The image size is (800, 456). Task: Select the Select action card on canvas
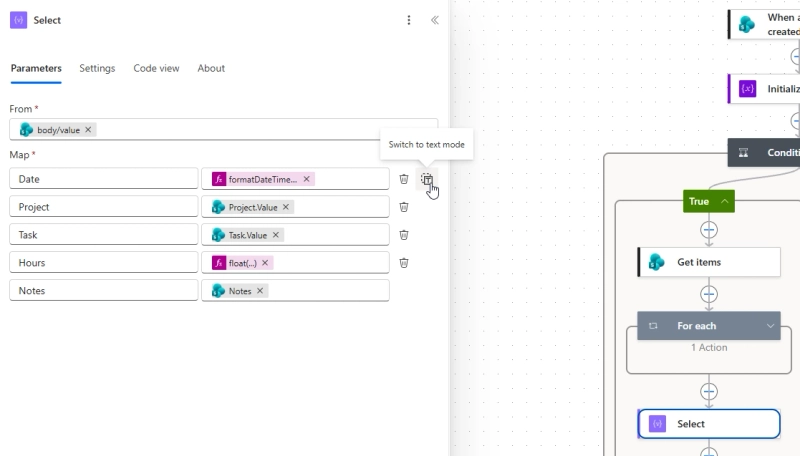pos(709,424)
